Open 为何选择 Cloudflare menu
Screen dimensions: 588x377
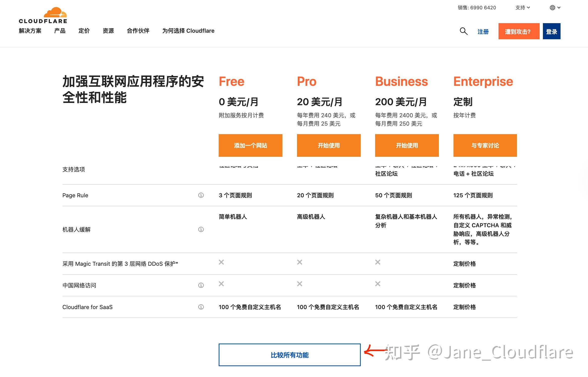pos(188,31)
